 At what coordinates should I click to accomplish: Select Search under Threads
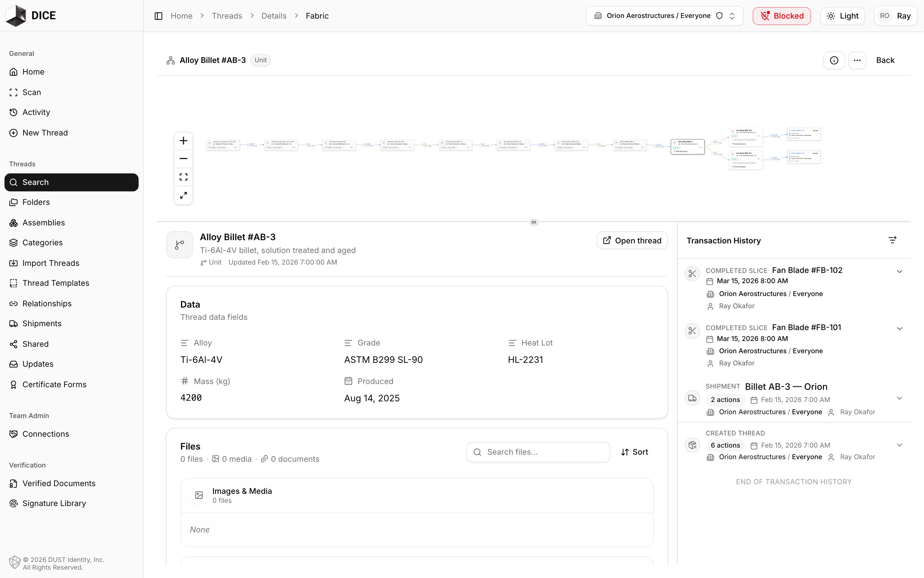coord(72,182)
